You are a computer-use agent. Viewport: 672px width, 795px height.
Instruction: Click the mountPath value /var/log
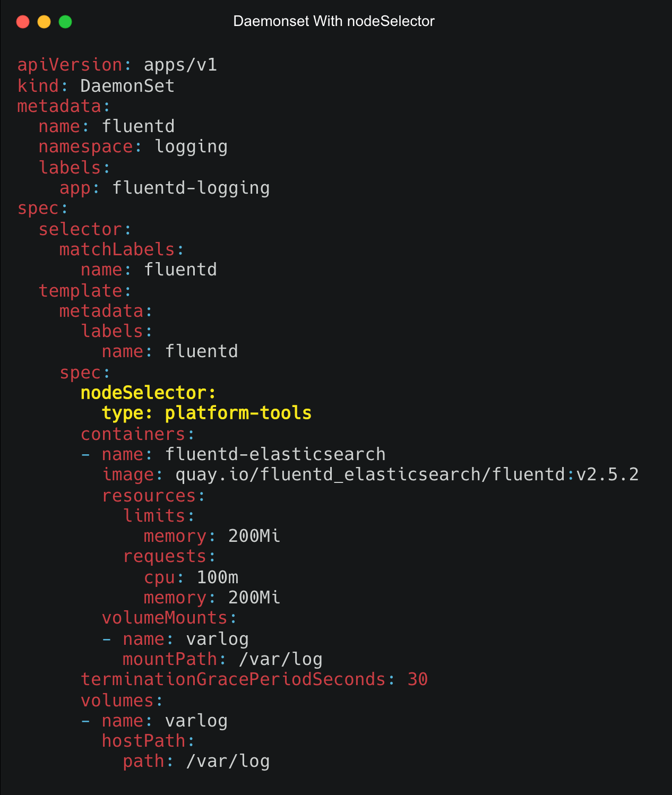point(281,659)
